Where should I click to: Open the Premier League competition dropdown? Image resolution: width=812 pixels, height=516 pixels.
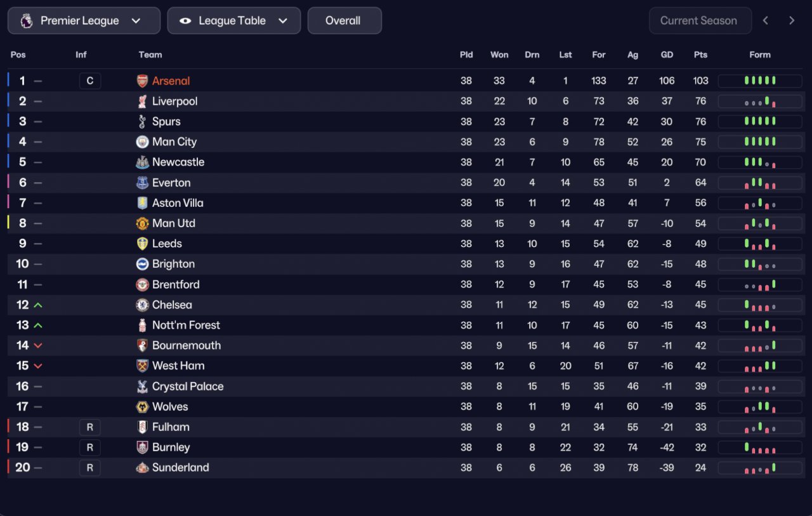tap(84, 21)
